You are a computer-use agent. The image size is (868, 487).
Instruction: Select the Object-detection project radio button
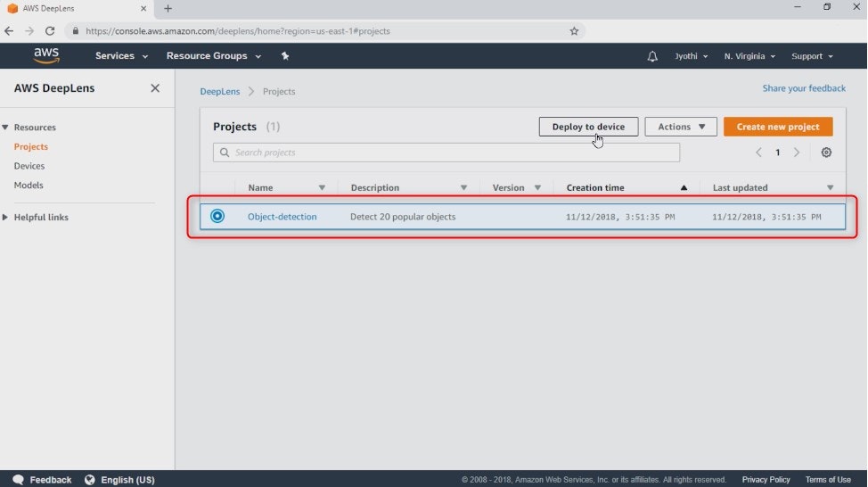[217, 216]
